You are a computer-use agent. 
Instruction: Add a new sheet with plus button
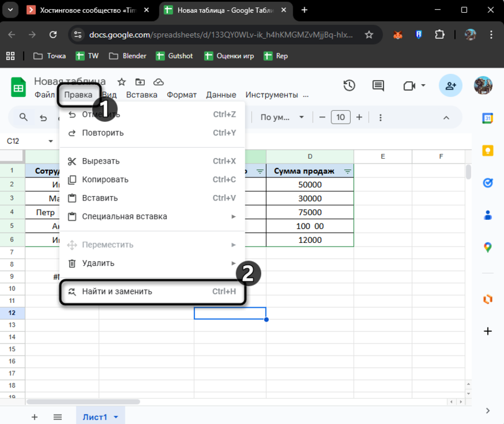pyautogui.click(x=35, y=417)
